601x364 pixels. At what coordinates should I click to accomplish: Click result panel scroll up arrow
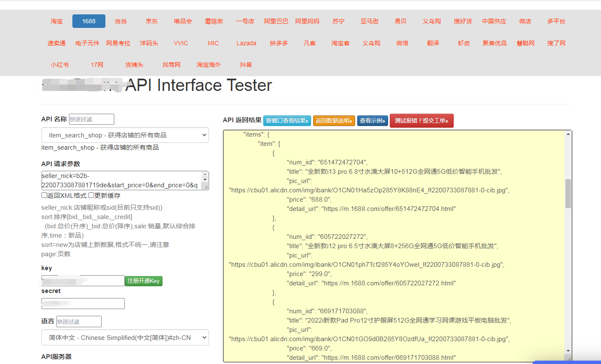point(568,134)
